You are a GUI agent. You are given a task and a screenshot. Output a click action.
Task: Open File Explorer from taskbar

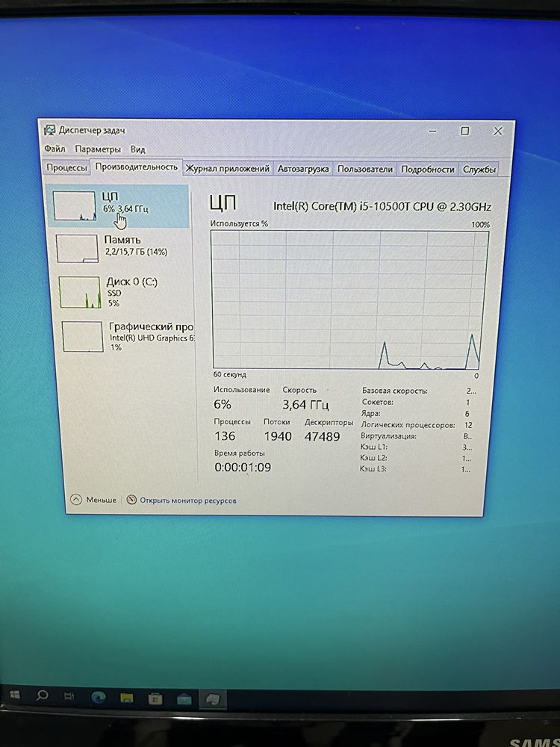click(127, 698)
